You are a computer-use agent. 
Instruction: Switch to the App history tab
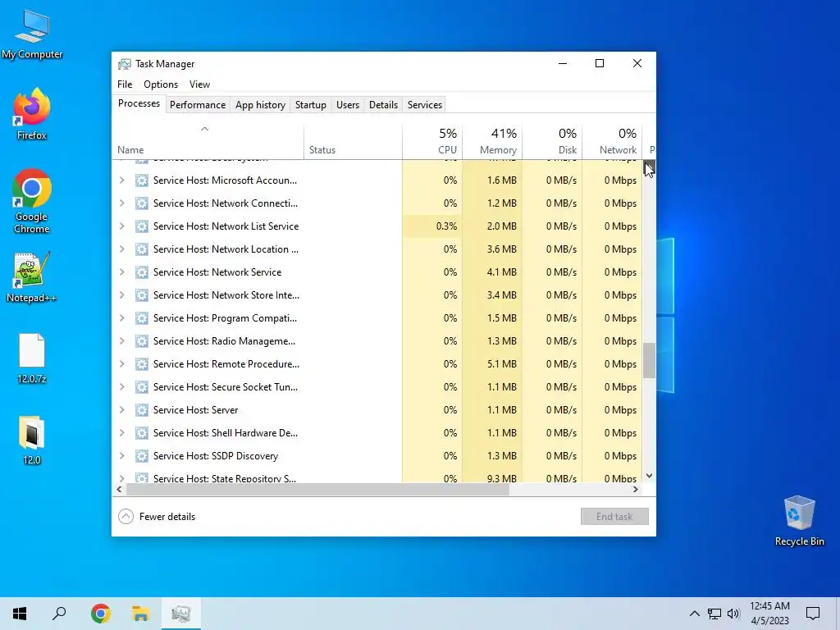point(260,105)
